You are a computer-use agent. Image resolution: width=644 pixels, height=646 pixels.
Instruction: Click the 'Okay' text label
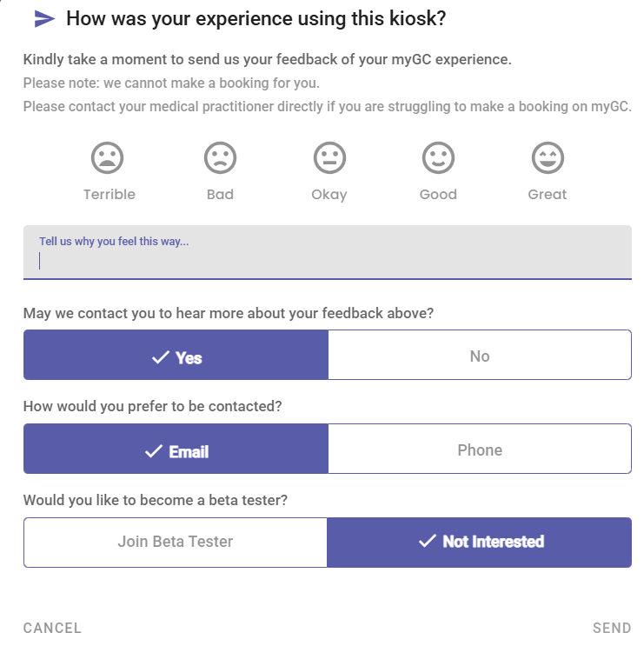pos(329,195)
